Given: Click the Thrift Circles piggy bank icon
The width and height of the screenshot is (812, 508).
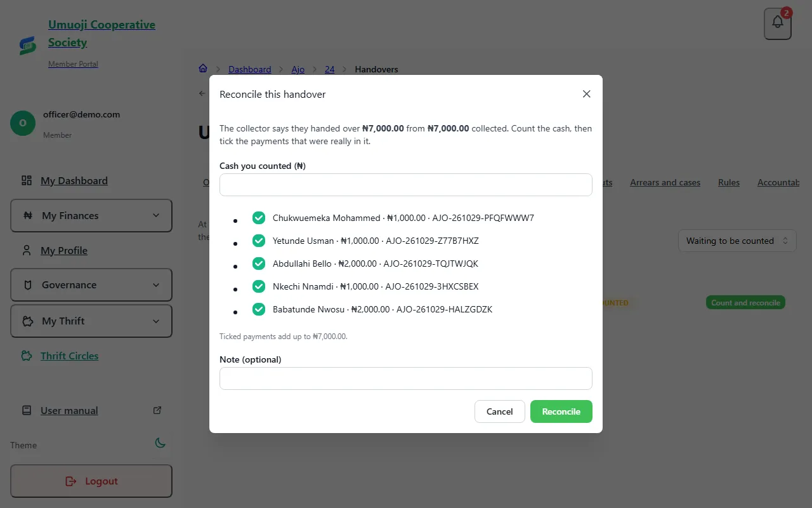Looking at the screenshot, I should click(27, 356).
